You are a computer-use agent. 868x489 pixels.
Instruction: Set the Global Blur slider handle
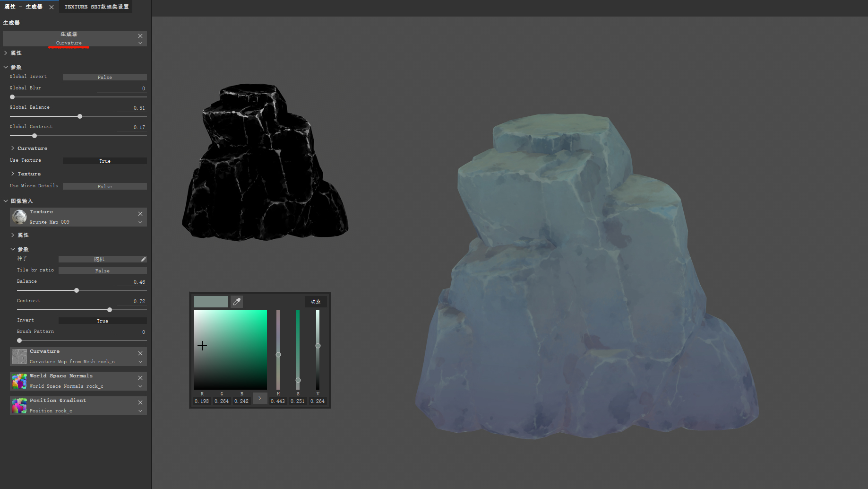click(x=12, y=97)
